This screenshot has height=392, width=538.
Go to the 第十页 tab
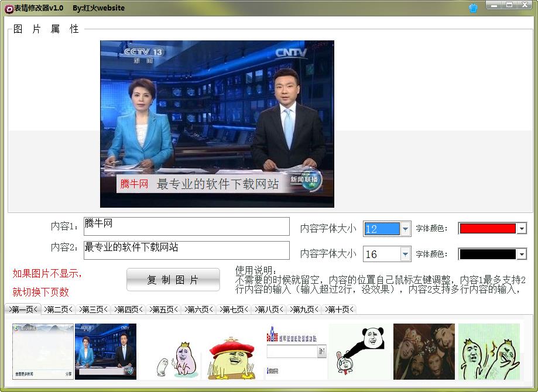340,310
